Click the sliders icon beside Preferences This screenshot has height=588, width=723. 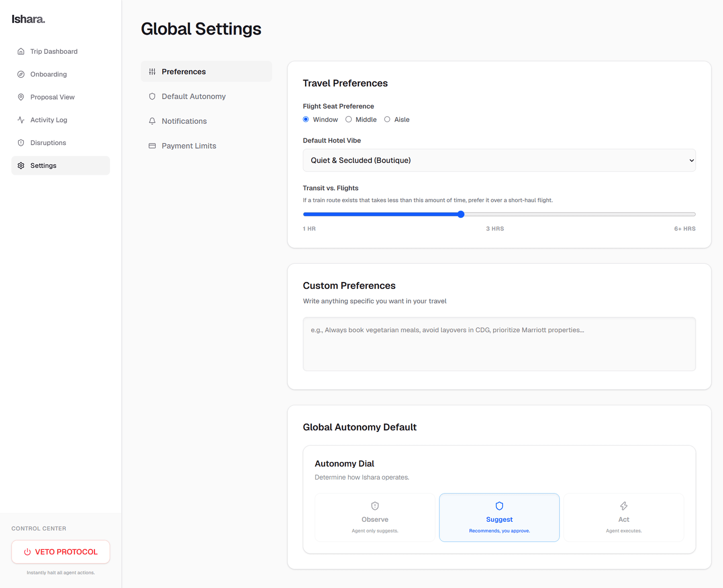pos(152,71)
